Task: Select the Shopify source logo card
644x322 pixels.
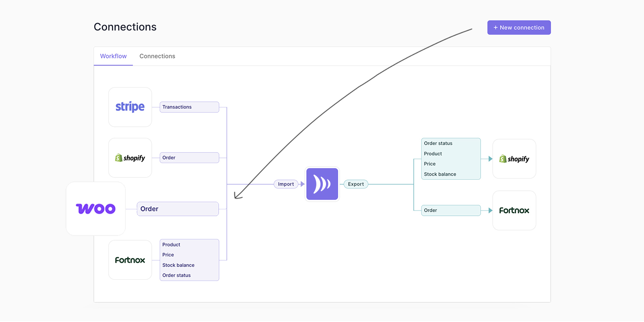Action: (x=130, y=158)
